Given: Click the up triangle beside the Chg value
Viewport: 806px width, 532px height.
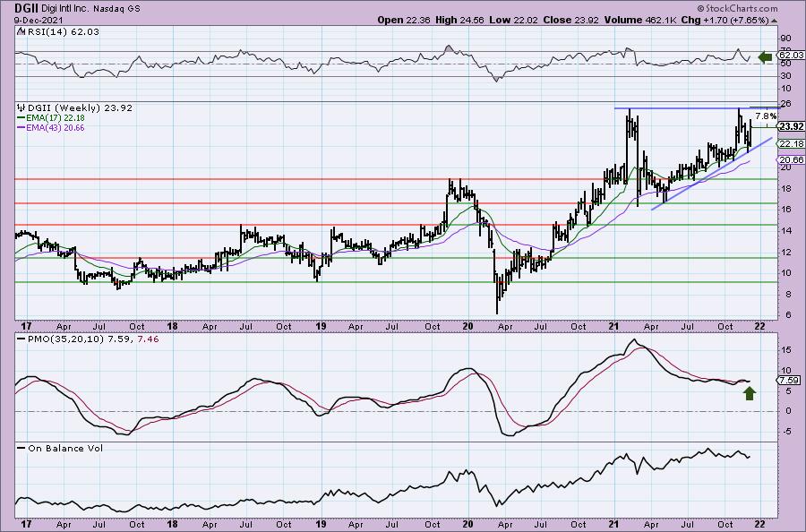Looking at the screenshot, I should pos(774,21).
